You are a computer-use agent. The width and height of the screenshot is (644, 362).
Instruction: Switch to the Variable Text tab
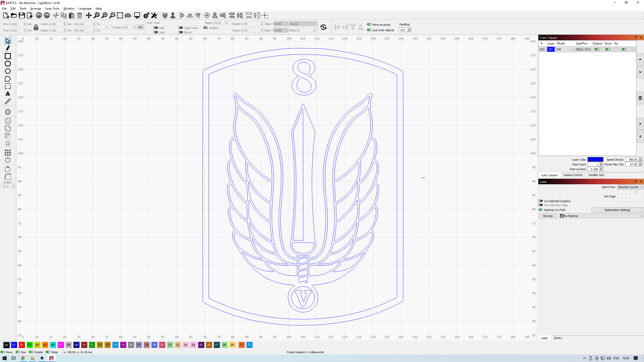(596, 175)
